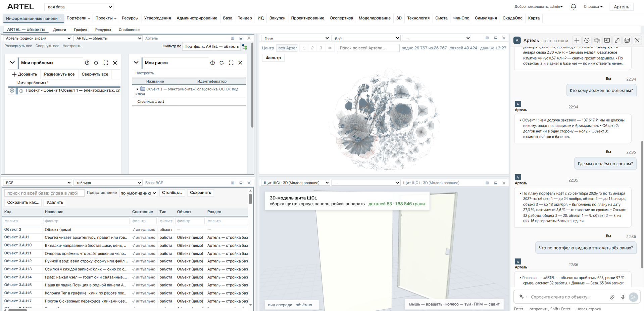Open the Моделирование menu item
Screen dimensions: 644x311
[x=375, y=18]
